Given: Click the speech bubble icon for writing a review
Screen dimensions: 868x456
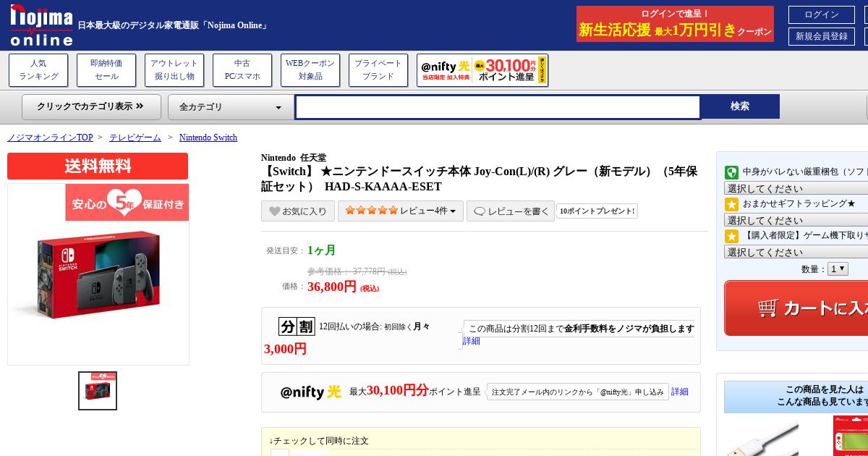Looking at the screenshot, I should 479,211.
